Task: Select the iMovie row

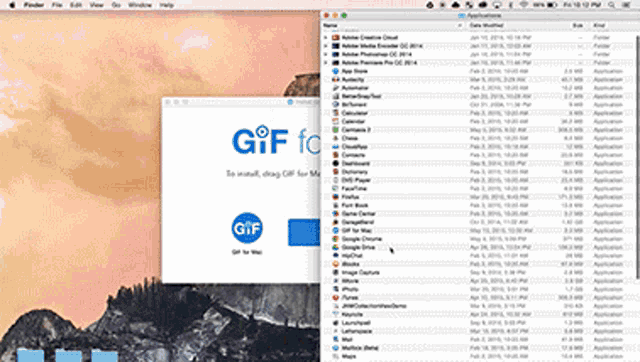Action: point(480,281)
